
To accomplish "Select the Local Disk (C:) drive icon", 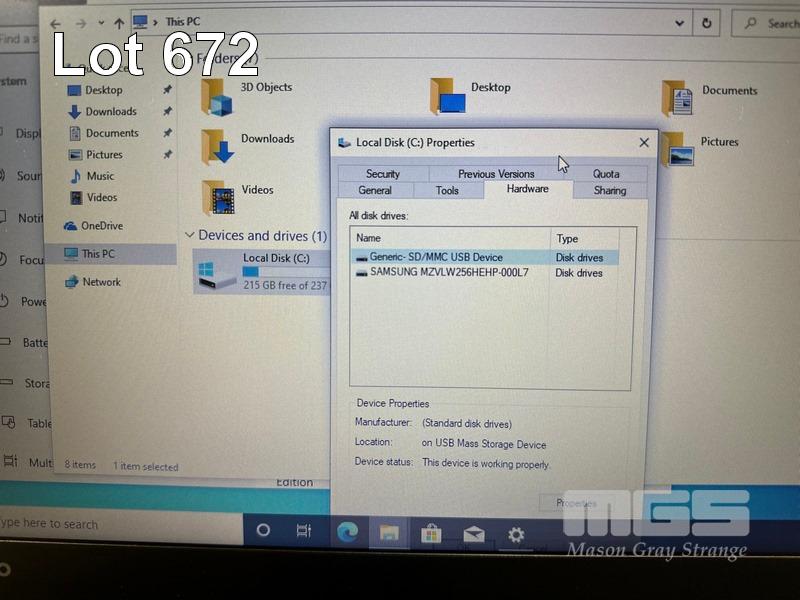I will click(216, 272).
